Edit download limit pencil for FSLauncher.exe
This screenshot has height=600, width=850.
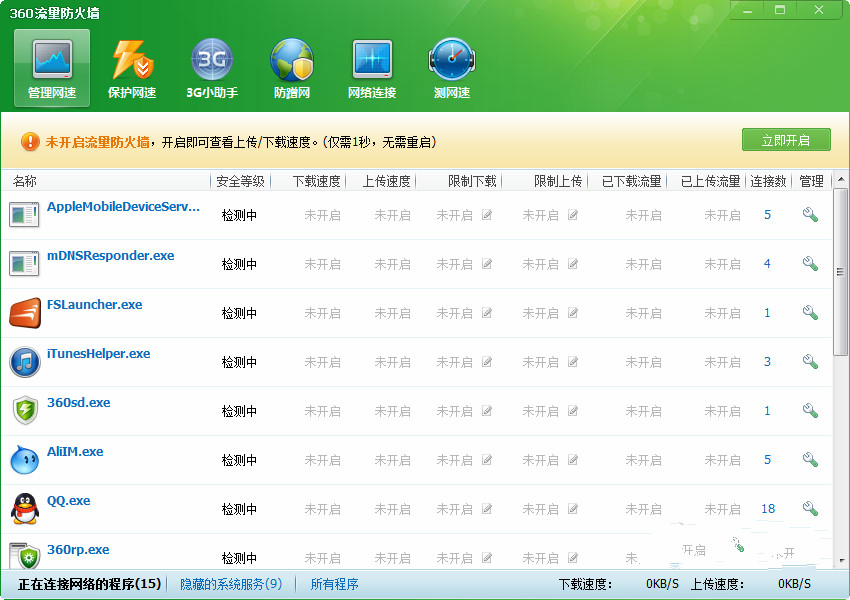click(x=487, y=313)
